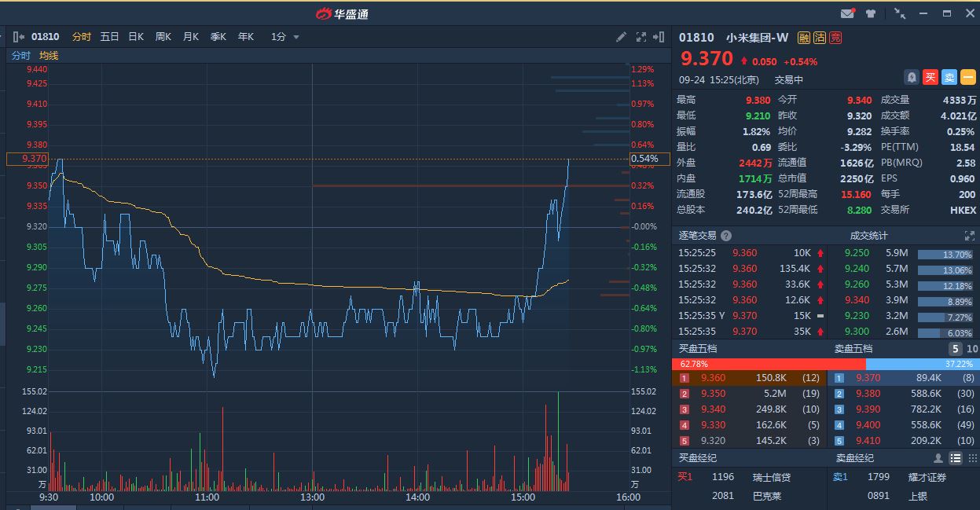Select ask level 1 at 9.370
Image resolution: width=980 pixels, height=510 pixels.
905,378
